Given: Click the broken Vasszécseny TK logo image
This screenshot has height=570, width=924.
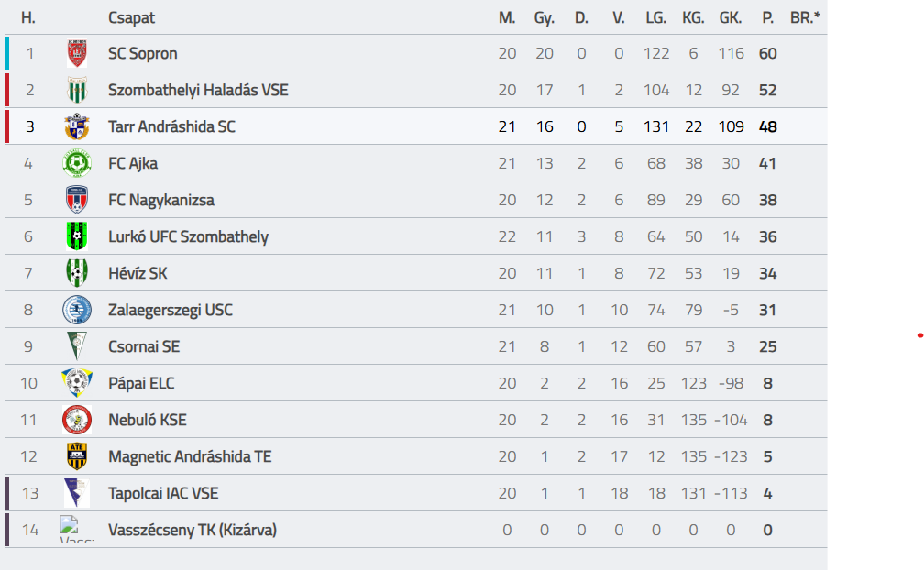Looking at the screenshot, I should (77, 530).
